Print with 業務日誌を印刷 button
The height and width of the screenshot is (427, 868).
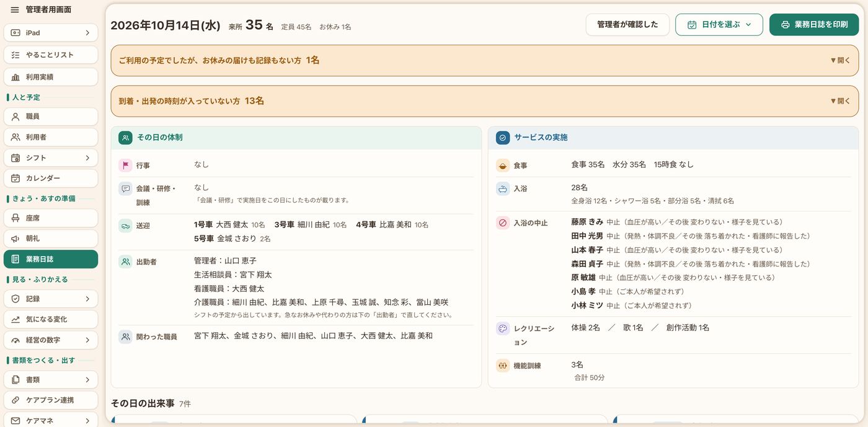pyautogui.click(x=814, y=25)
